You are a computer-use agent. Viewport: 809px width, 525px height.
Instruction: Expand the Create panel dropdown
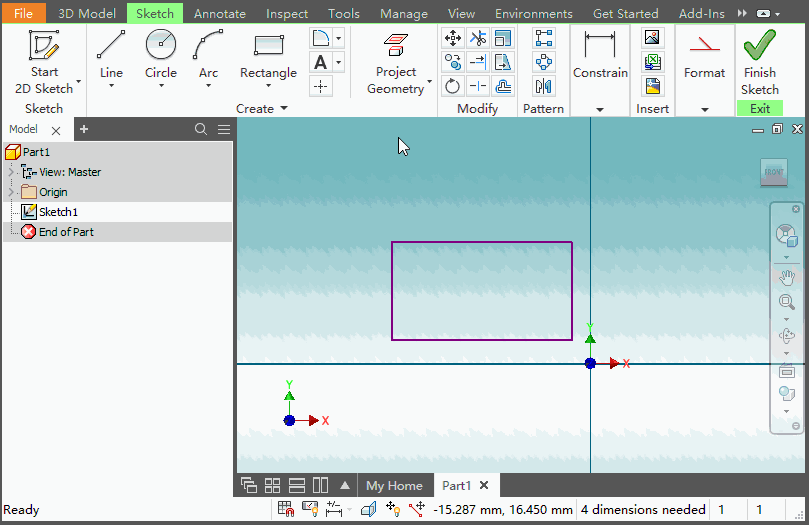tap(284, 108)
